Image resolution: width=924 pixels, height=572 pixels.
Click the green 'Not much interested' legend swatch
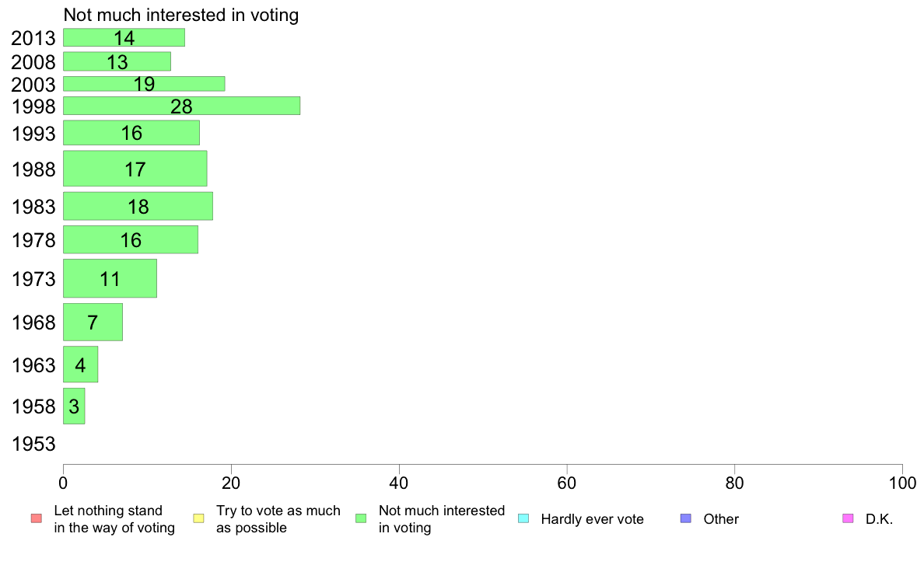(361, 518)
